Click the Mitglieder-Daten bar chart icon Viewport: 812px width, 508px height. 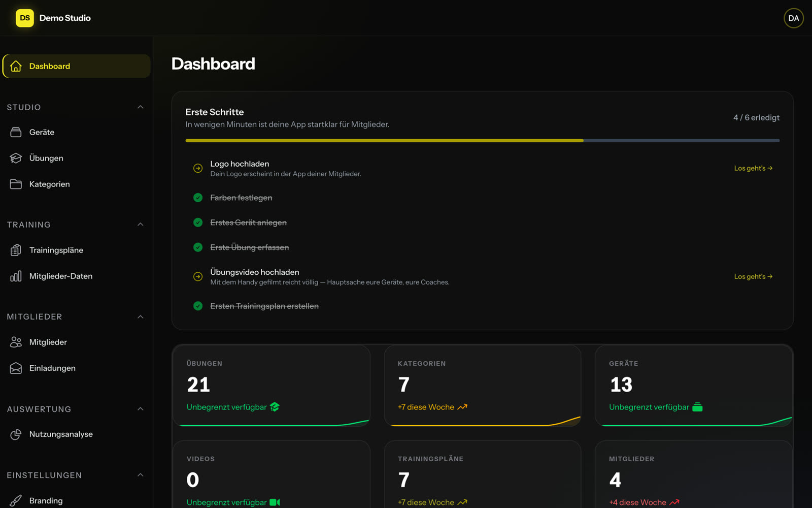click(x=16, y=276)
